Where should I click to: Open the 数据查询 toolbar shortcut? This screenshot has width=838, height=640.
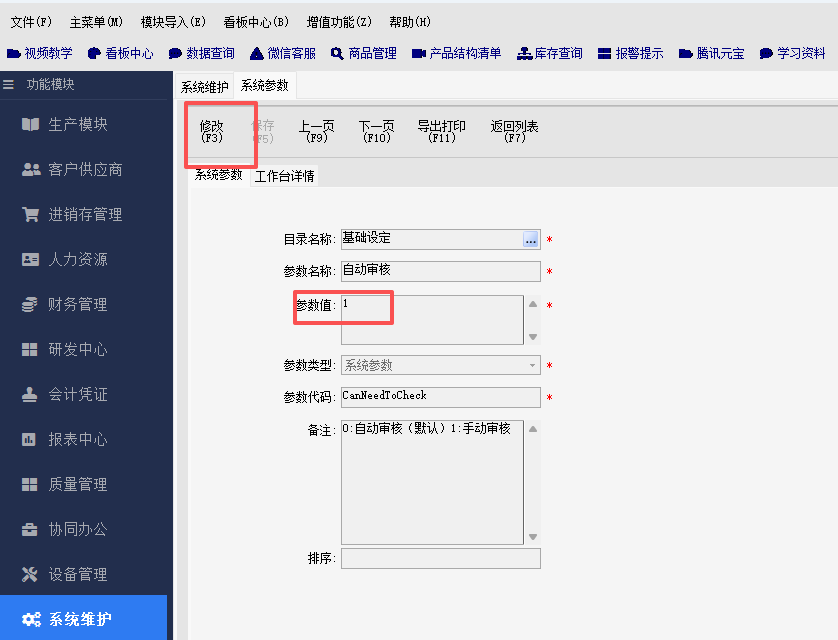click(x=201, y=53)
